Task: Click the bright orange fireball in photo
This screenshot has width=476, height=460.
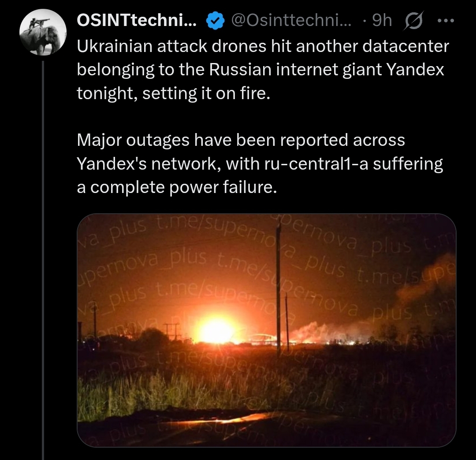Action: pos(216,331)
